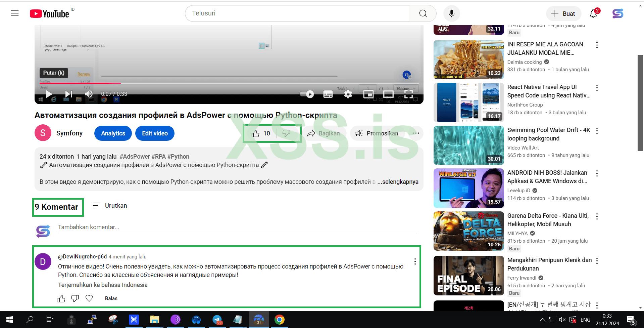Open menu for Garena Delta Force video

coord(597,216)
